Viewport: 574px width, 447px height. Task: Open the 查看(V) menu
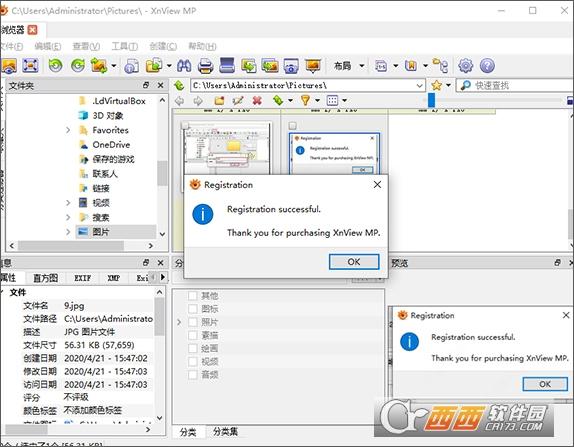click(x=86, y=46)
